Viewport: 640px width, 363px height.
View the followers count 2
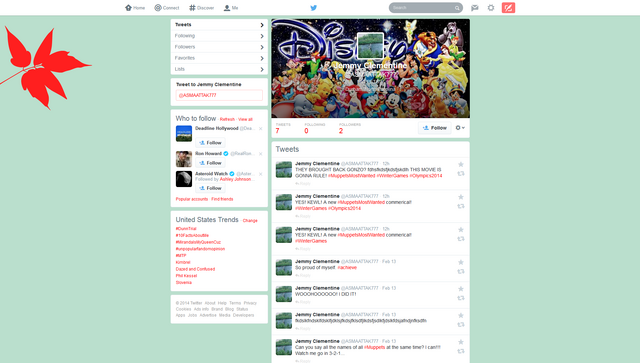tap(341, 131)
